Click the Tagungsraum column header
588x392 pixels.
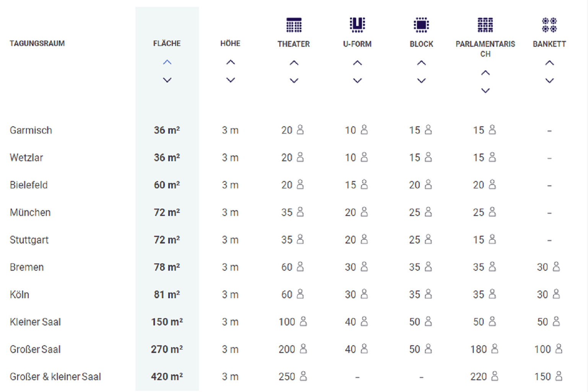37,43
